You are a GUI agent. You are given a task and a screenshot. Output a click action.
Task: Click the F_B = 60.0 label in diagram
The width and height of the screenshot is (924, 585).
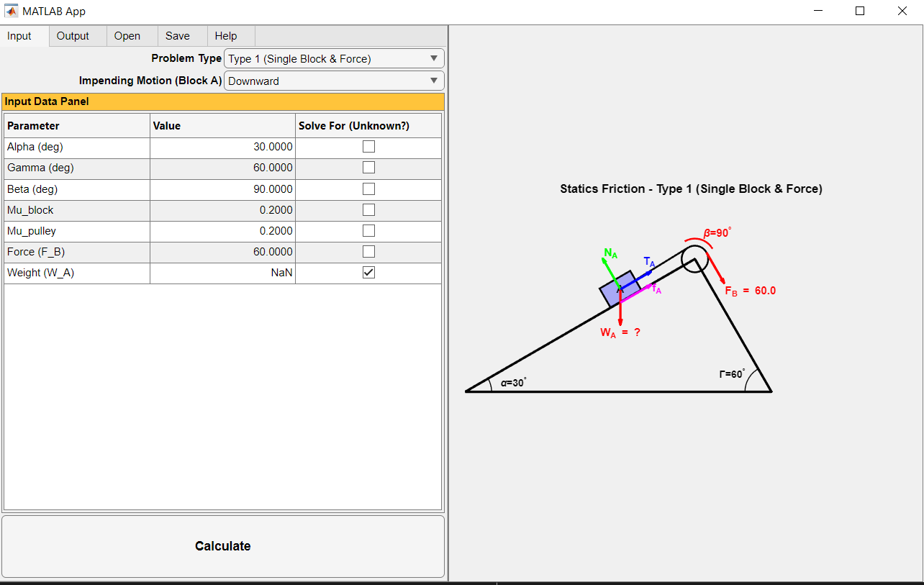750,291
